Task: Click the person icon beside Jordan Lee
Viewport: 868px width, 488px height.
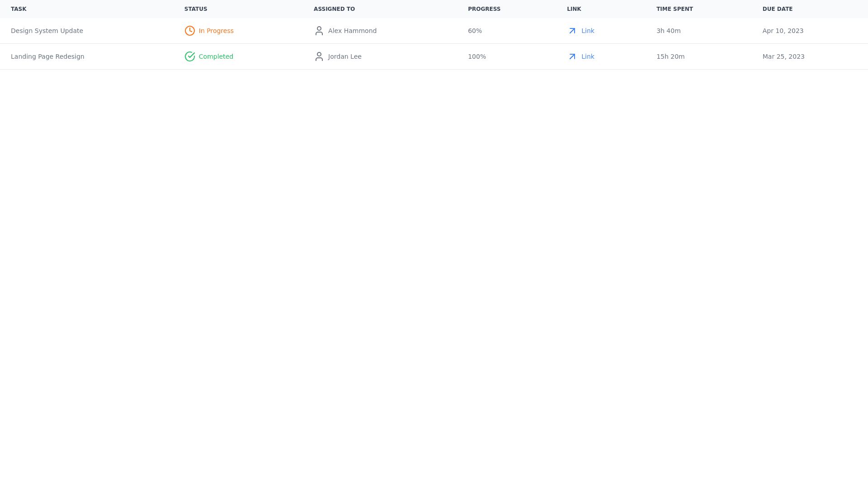Action: pyautogui.click(x=319, y=56)
